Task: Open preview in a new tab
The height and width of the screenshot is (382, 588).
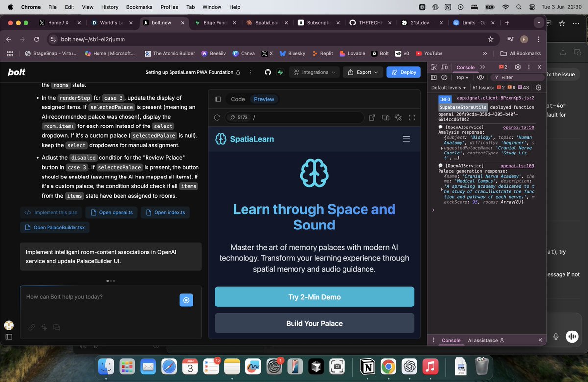Action: click(x=372, y=118)
